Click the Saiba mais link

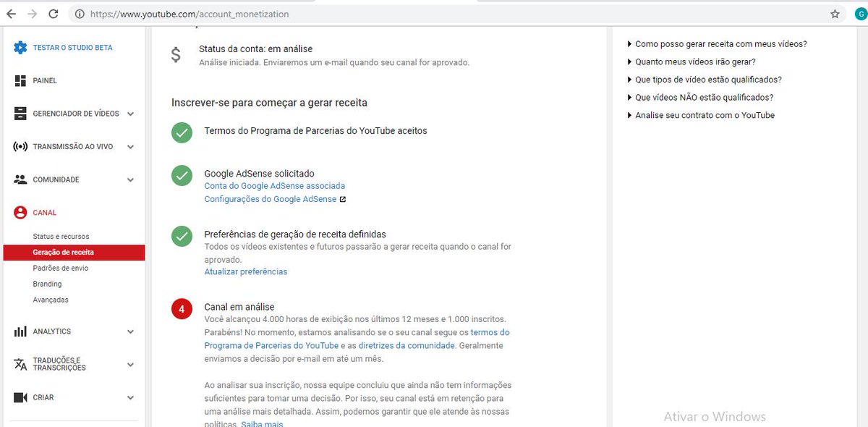click(262, 424)
